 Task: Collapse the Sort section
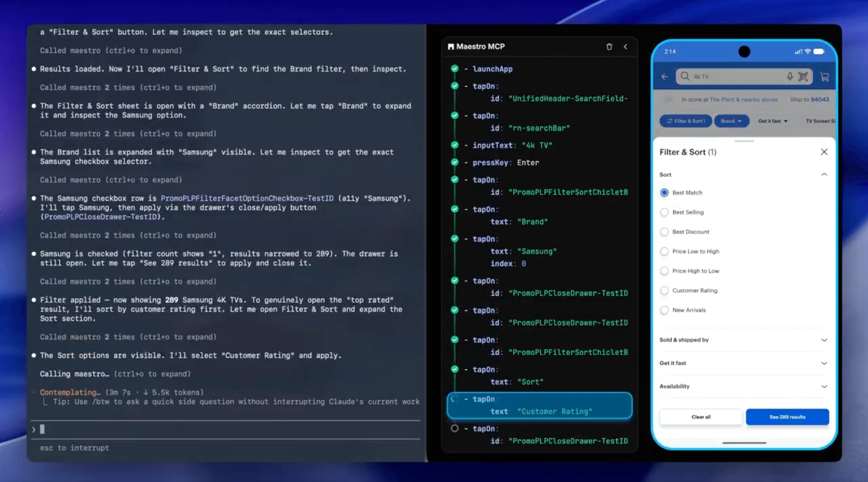pyautogui.click(x=824, y=175)
